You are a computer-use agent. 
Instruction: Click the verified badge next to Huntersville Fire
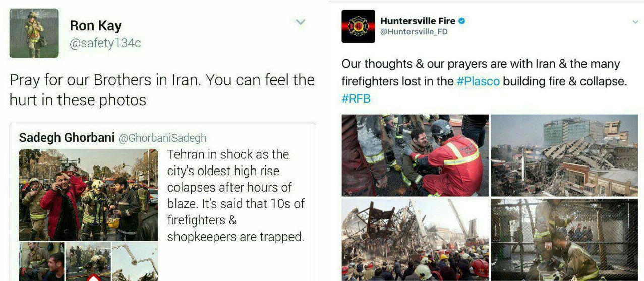coord(461,21)
